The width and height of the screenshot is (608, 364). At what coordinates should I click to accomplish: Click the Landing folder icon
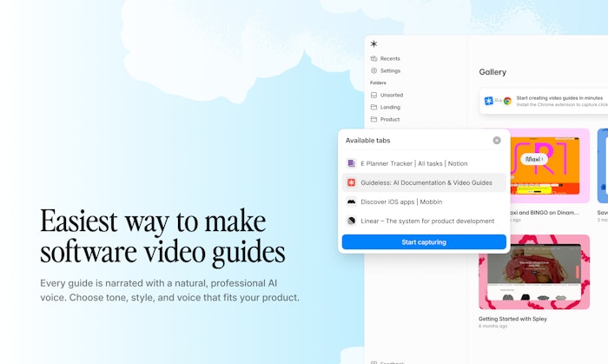373,107
